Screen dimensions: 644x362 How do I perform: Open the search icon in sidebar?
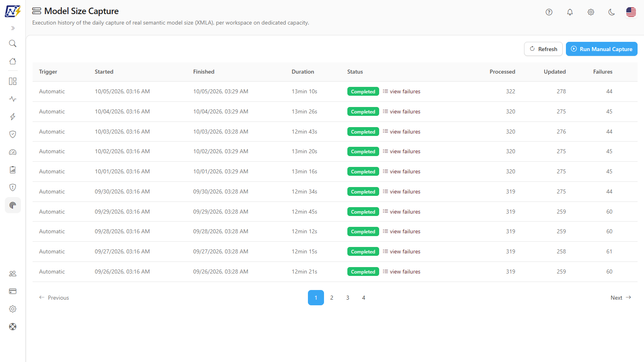[x=13, y=43]
